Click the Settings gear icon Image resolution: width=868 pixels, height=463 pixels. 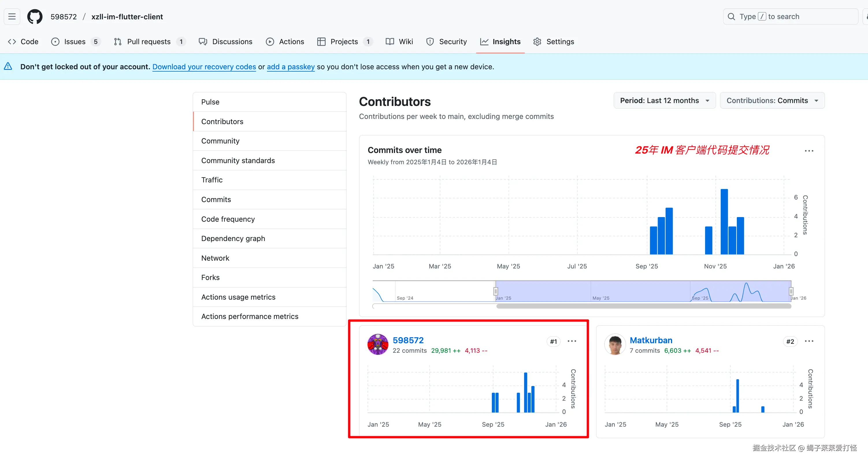[x=537, y=41]
